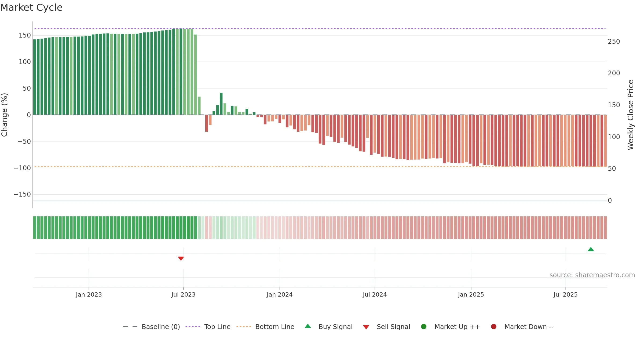Toggle the Bottom Line legend label
The width and height of the screenshot is (644, 362).
[x=275, y=327]
